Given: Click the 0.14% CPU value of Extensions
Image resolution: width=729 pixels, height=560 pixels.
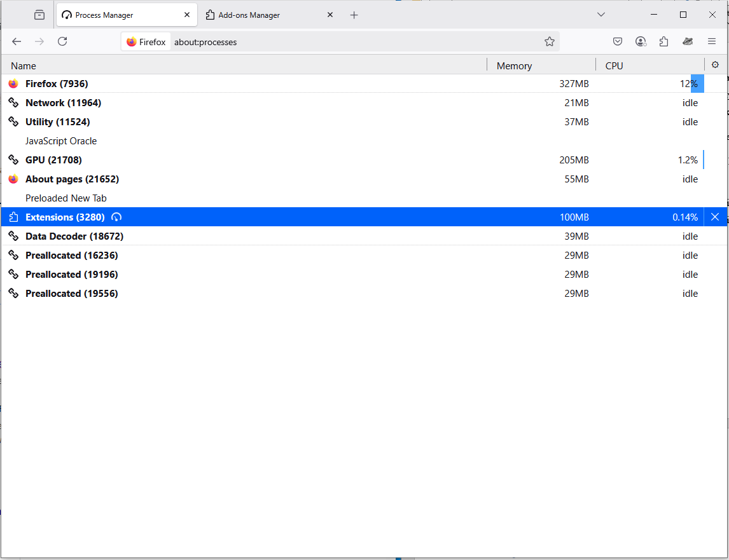Looking at the screenshot, I should (x=685, y=217).
